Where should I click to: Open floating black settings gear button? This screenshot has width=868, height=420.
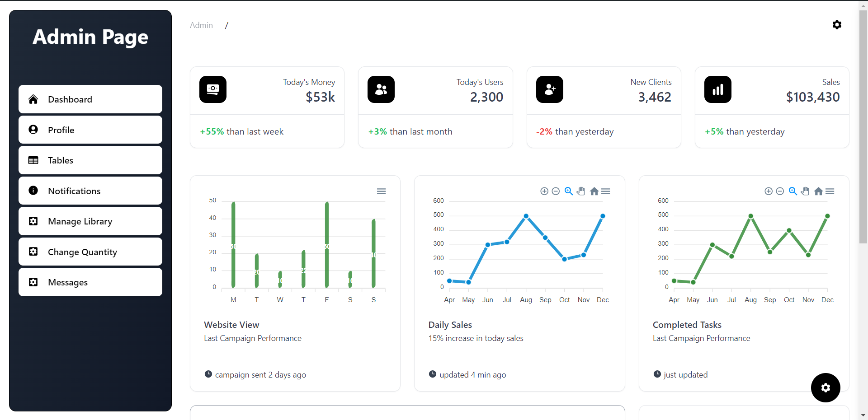point(826,387)
